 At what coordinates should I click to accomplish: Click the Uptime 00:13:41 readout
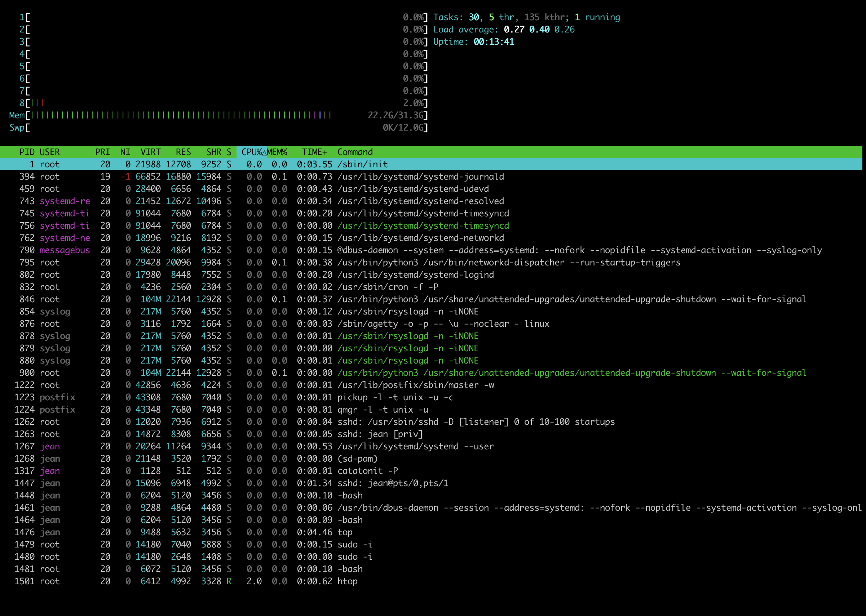coord(474,42)
